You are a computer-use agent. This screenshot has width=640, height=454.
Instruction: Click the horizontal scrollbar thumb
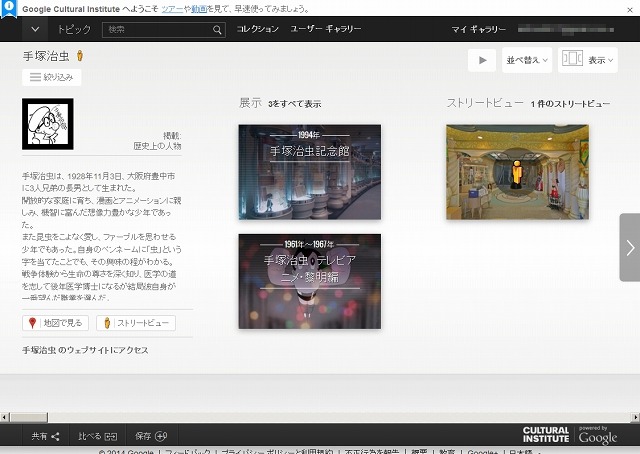[29, 417]
